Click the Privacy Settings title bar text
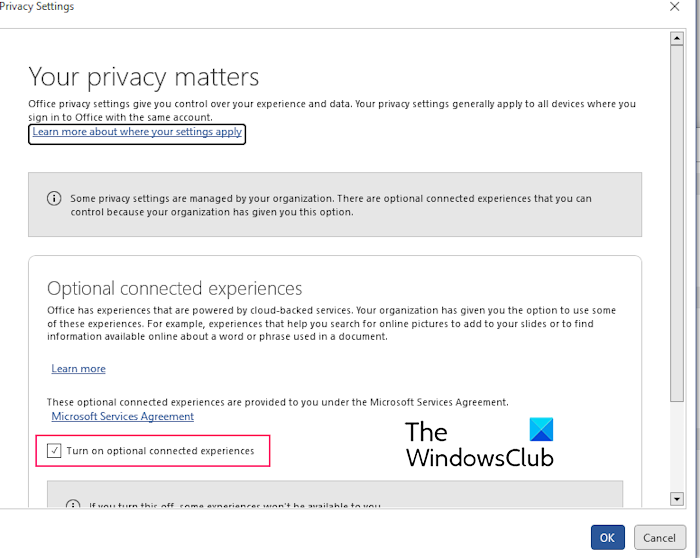Image resolution: width=700 pixels, height=558 pixels. 37,7
